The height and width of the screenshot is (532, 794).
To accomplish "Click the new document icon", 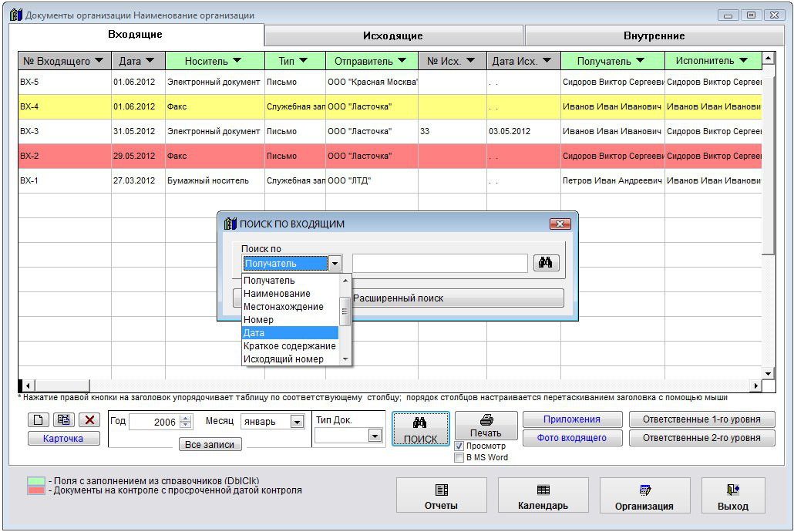I will (39, 420).
